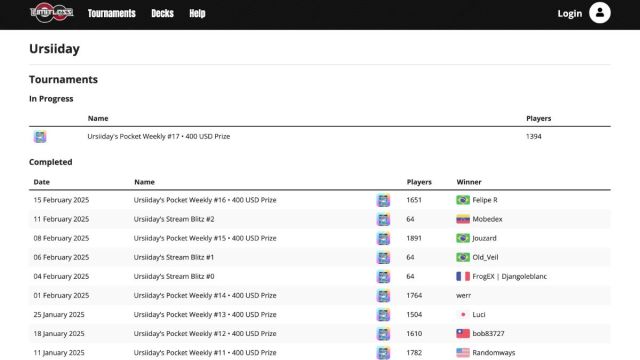The image size is (640, 360).
Task: Open winner Randomways profile
Action: click(x=494, y=353)
